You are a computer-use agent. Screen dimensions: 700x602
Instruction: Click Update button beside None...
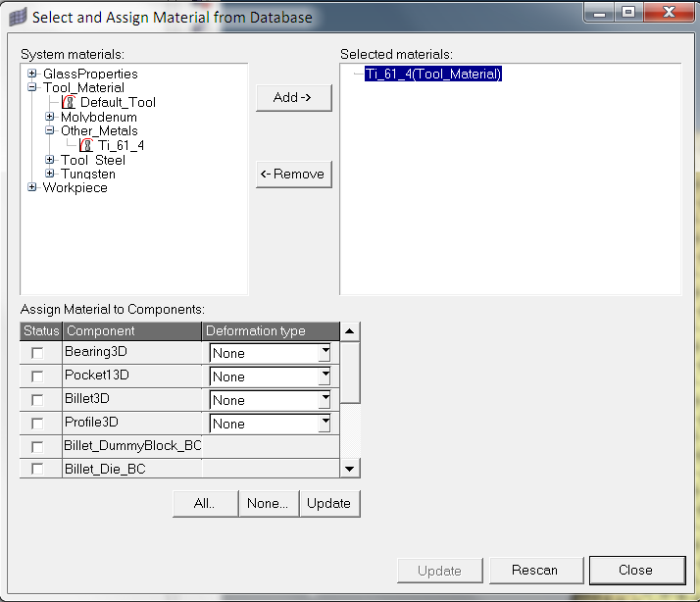tap(330, 504)
